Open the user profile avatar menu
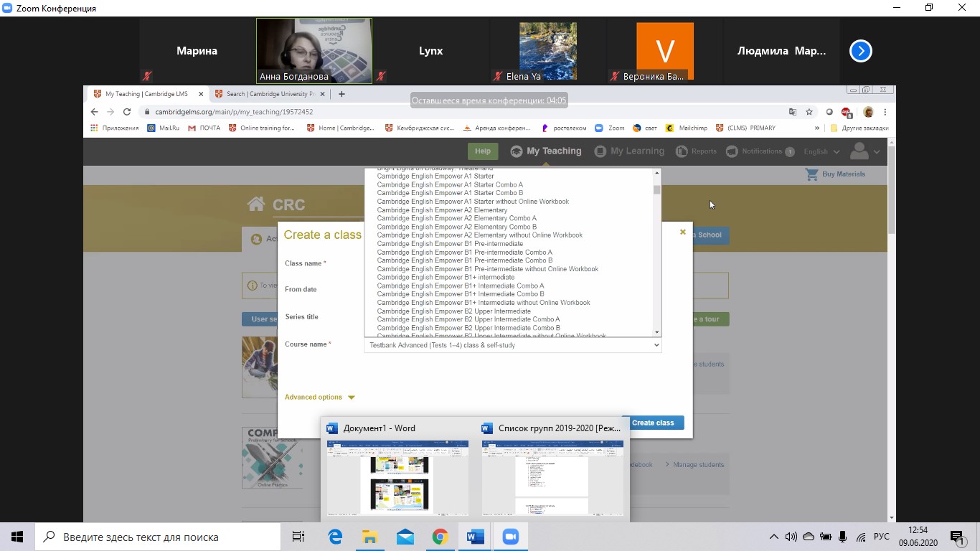980x551 pixels. 864,151
